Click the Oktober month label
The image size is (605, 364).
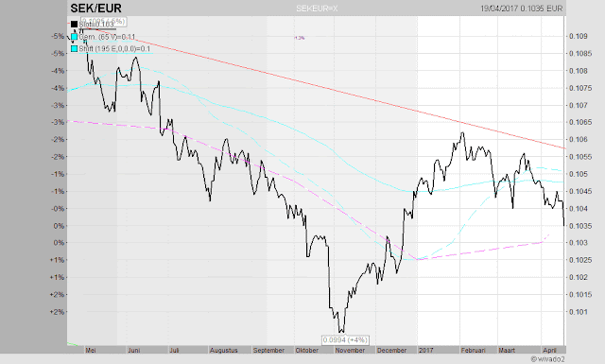[307, 350]
